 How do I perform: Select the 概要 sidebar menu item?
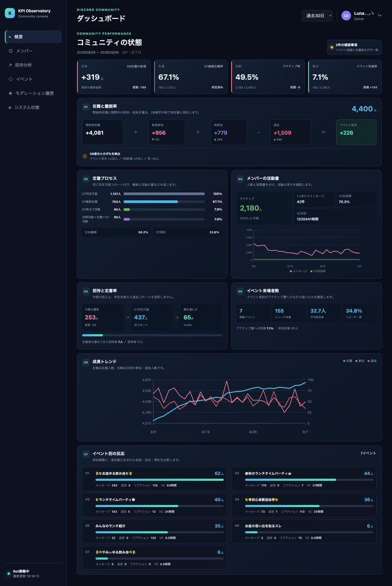33,37
